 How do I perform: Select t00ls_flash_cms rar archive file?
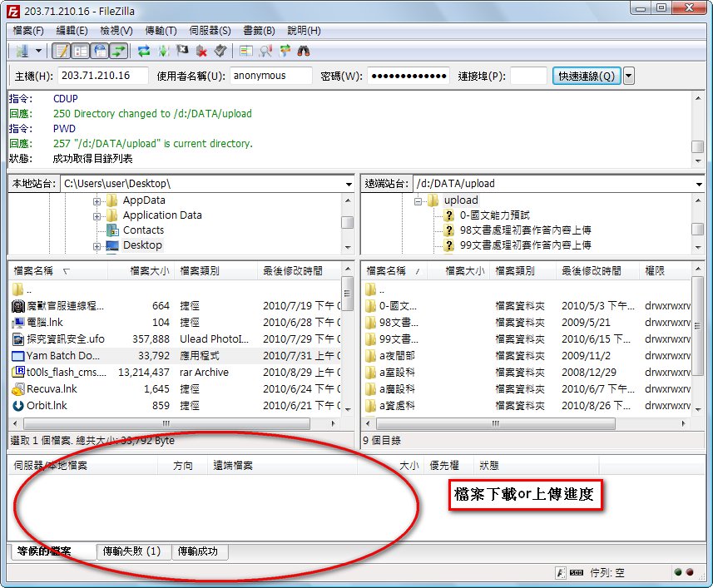click(x=175, y=372)
